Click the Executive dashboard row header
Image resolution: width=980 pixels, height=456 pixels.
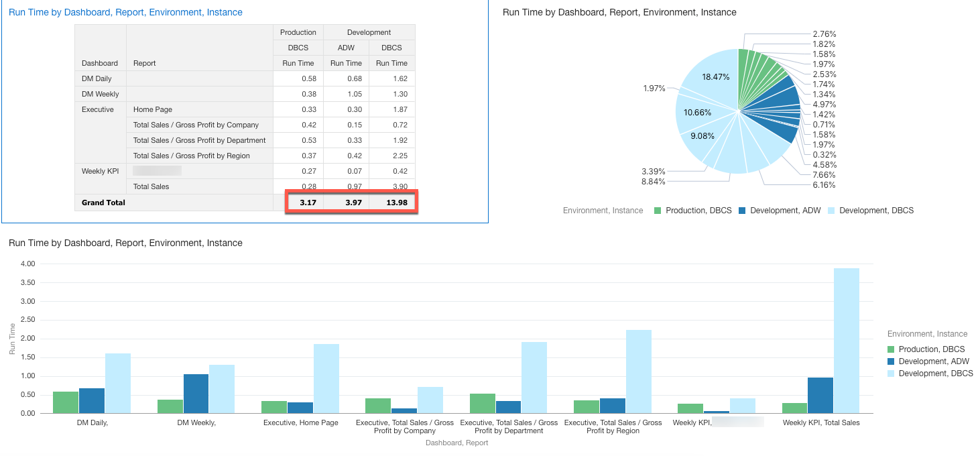pos(98,109)
